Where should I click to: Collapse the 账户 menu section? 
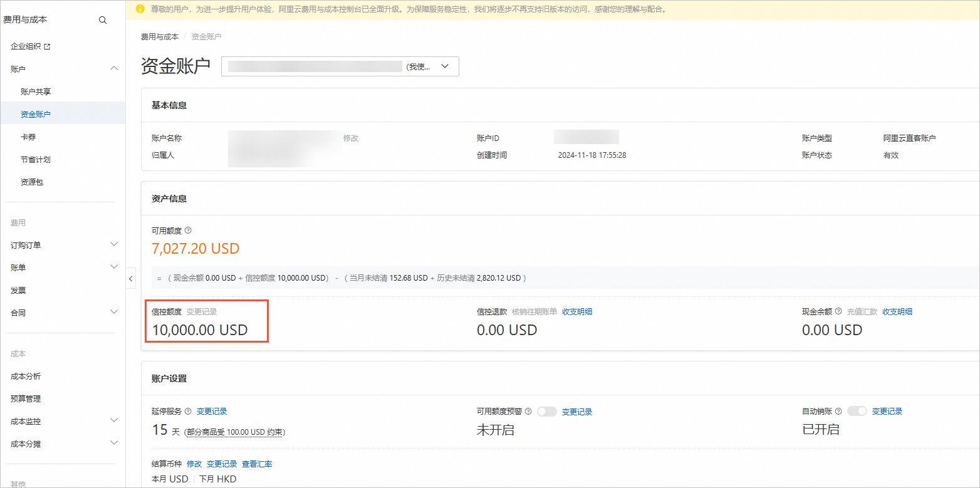coord(114,68)
